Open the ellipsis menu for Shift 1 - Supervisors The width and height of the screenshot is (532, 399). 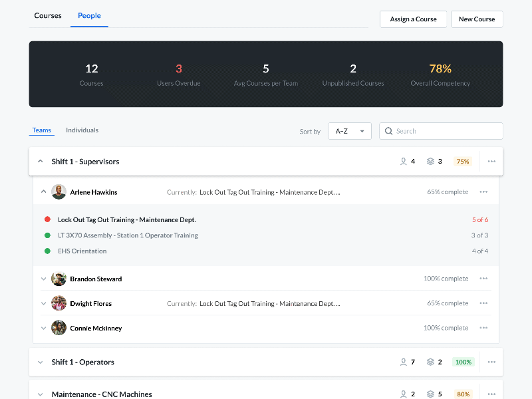(x=491, y=161)
